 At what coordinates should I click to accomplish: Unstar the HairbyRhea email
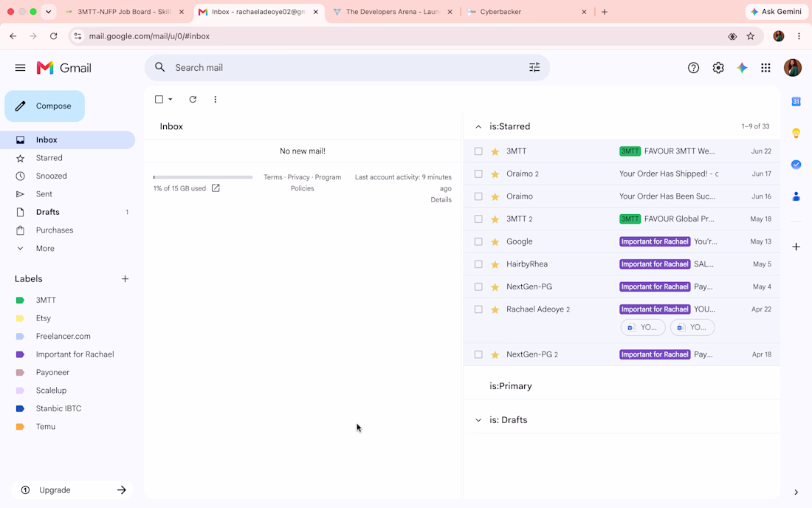[495, 264]
